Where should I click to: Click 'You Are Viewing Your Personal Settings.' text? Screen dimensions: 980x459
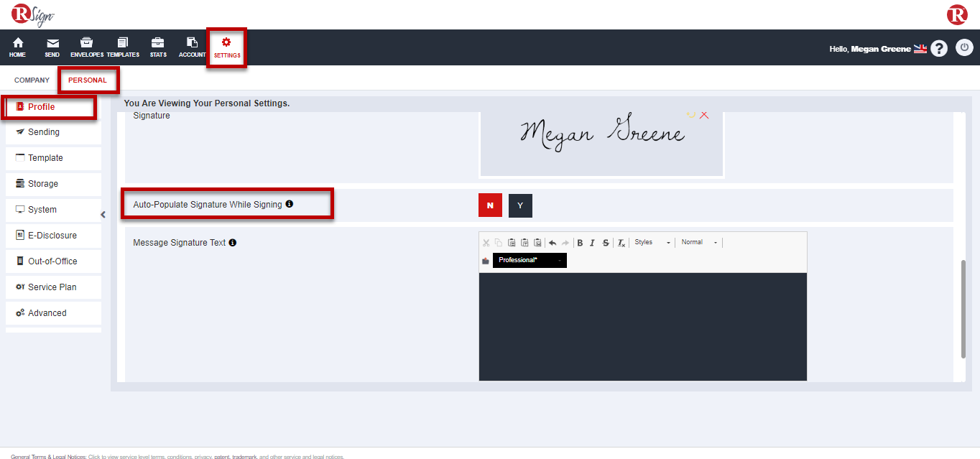click(207, 103)
